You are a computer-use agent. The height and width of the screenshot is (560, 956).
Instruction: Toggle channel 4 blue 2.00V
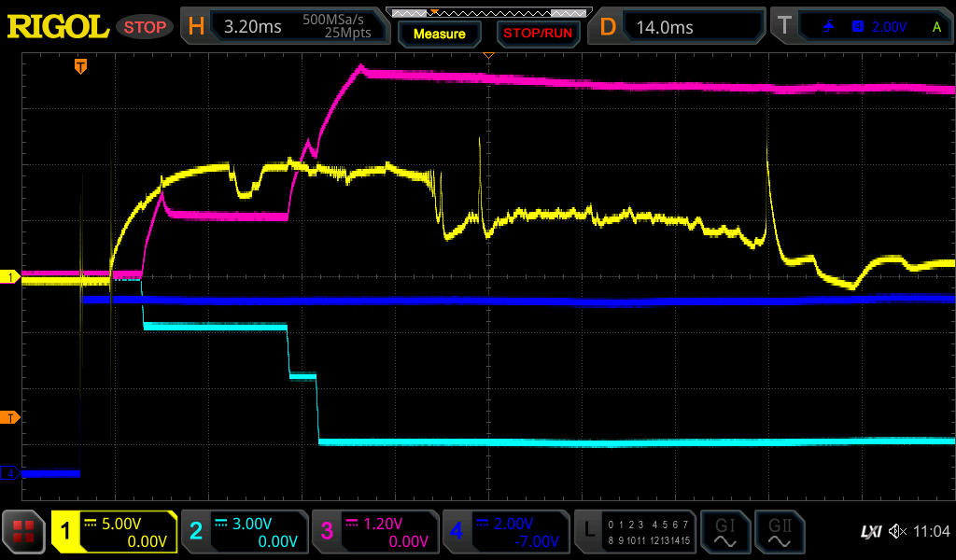pyautogui.click(x=504, y=532)
